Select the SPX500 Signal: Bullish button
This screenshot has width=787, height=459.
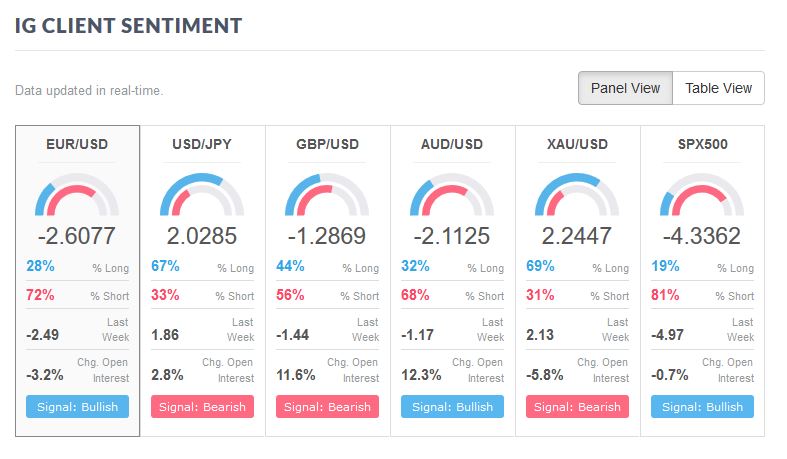702,407
